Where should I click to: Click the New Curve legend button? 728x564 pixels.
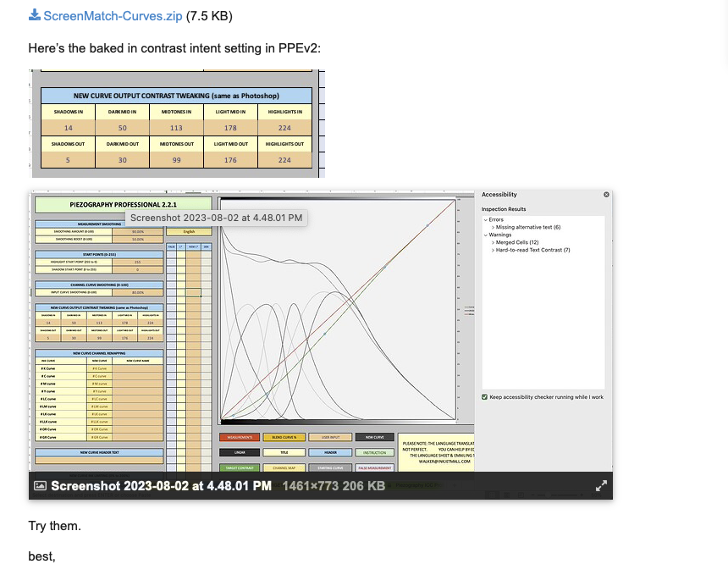point(374,438)
